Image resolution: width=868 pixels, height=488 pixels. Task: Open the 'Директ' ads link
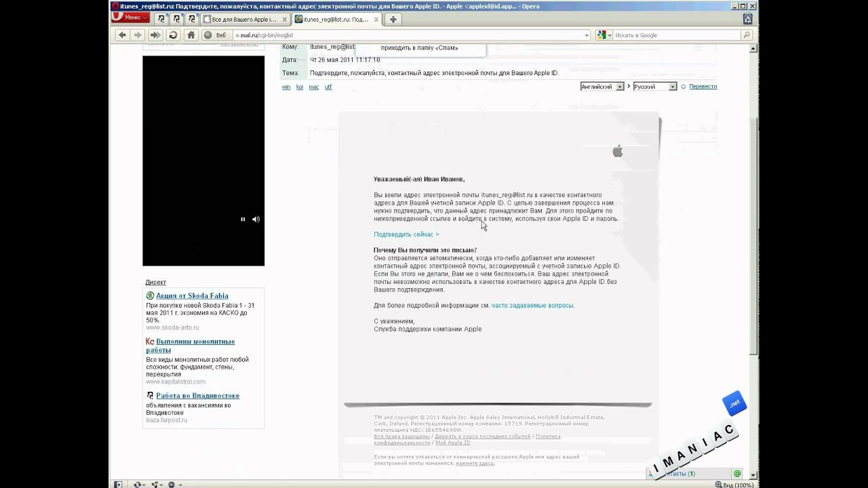point(155,282)
